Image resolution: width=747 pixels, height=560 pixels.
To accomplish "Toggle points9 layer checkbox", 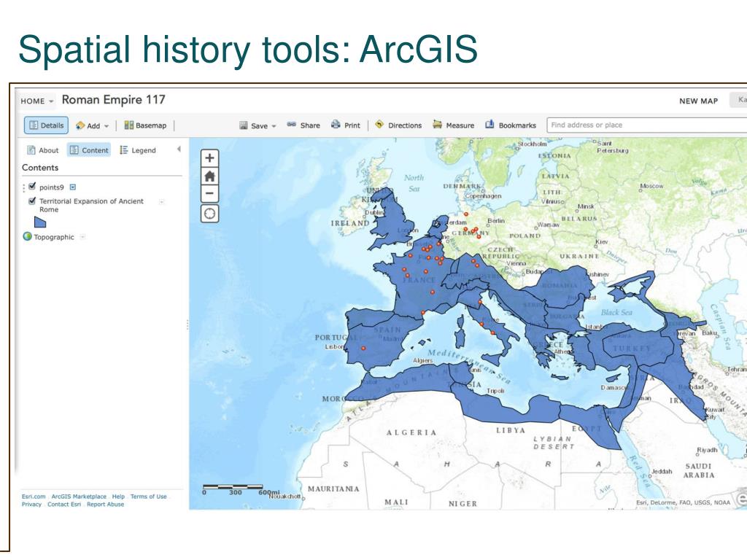I will coord(32,186).
